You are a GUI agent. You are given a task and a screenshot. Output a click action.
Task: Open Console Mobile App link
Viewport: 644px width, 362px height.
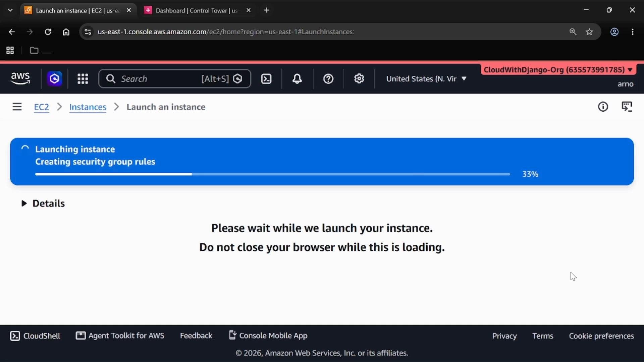click(x=268, y=336)
